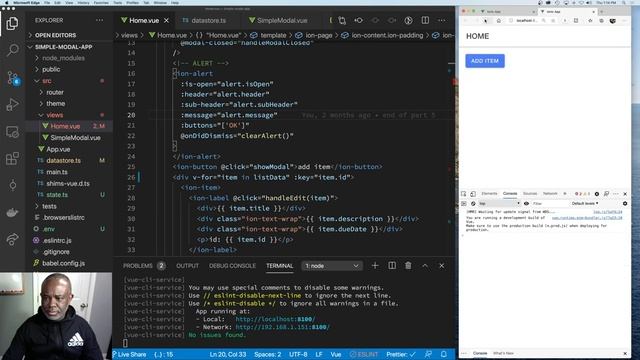The height and width of the screenshot is (360, 640).
Task: Click the ADD ITEM button
Action: tap(485, 61)
